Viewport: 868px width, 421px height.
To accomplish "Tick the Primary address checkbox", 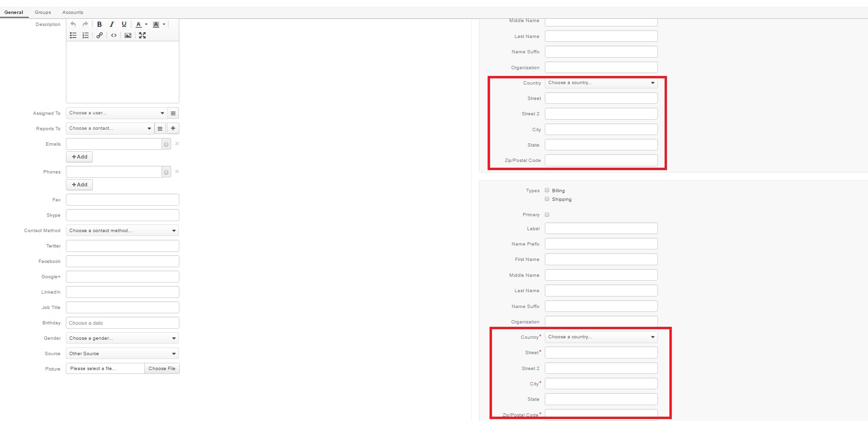I will tap(547, 215).
